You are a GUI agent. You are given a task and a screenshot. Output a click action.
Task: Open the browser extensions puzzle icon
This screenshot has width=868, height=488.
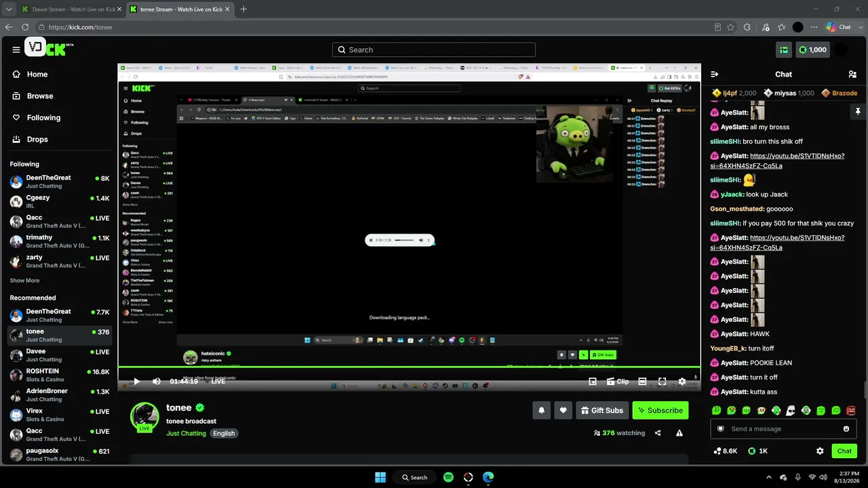747,27
